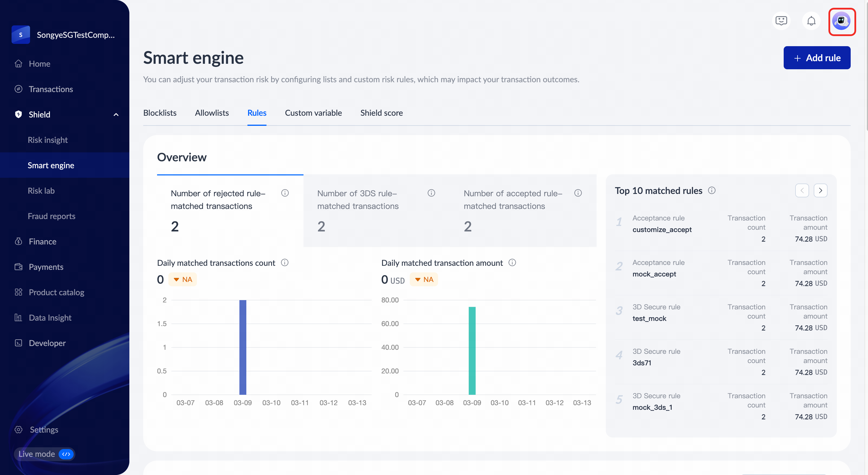Collapse the Shield menu chevron
Screen dimensions: 868x475
click(x=116, y=115)
